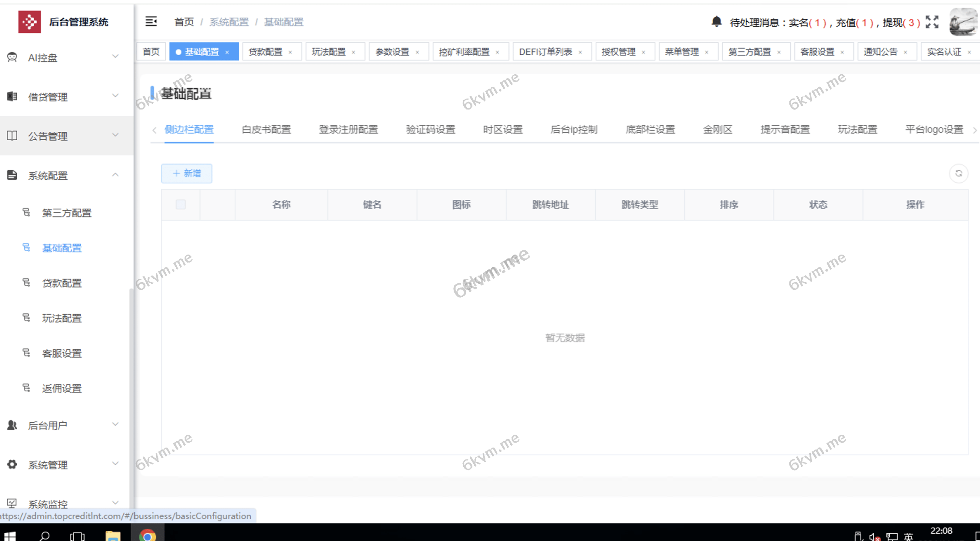Image resolution: width=980 pixels, height=541 pixels.
Task: Refresh the table with the circular icon
Action: 959,173
